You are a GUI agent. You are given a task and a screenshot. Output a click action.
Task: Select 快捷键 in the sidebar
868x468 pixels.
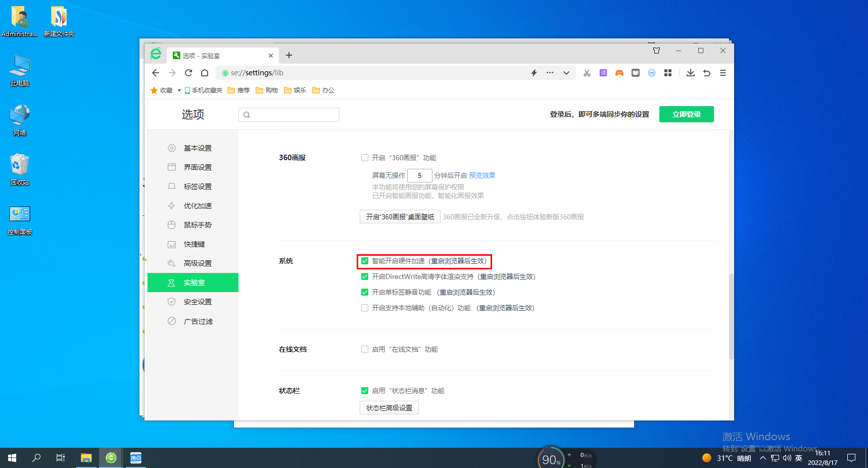193,244
